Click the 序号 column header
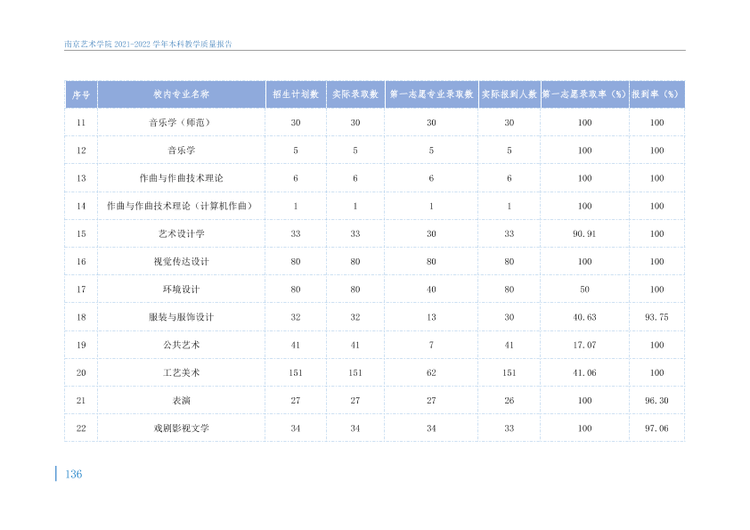 (x=81, y=95)
